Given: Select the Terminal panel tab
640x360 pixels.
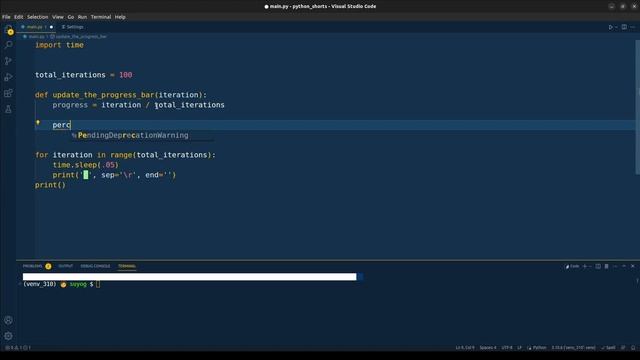Looking at the screenshot, I should pos(127,266).
